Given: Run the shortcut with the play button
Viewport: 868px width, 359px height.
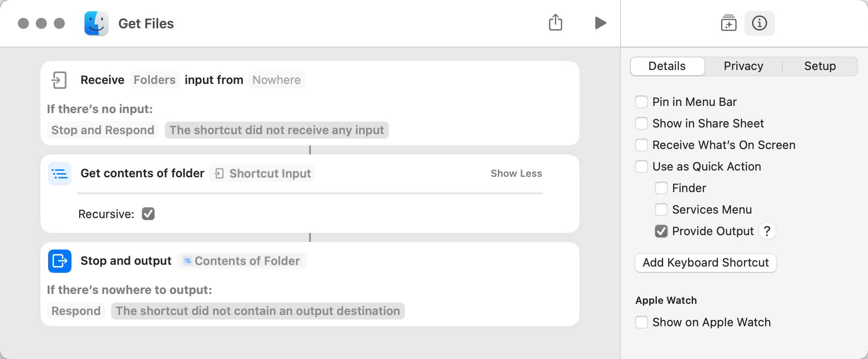Looking at the screenshot, I should click(600, 23).
